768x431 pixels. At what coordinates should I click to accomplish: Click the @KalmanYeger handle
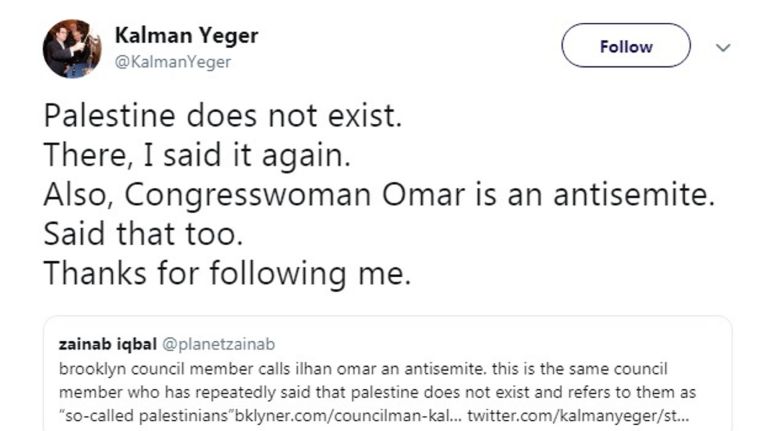[172, 62]
